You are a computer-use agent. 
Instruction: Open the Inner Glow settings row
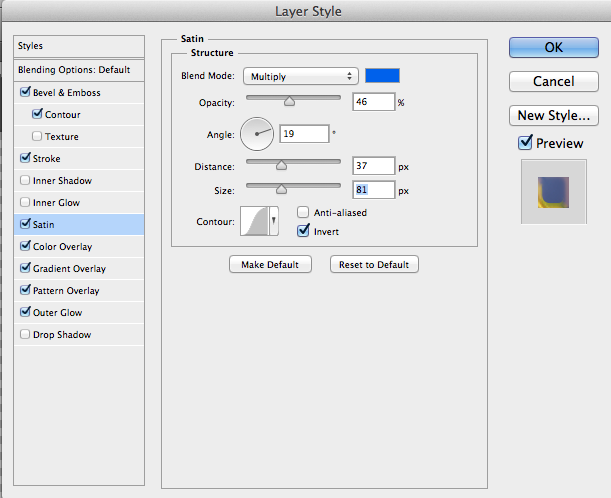click(79, 203)
